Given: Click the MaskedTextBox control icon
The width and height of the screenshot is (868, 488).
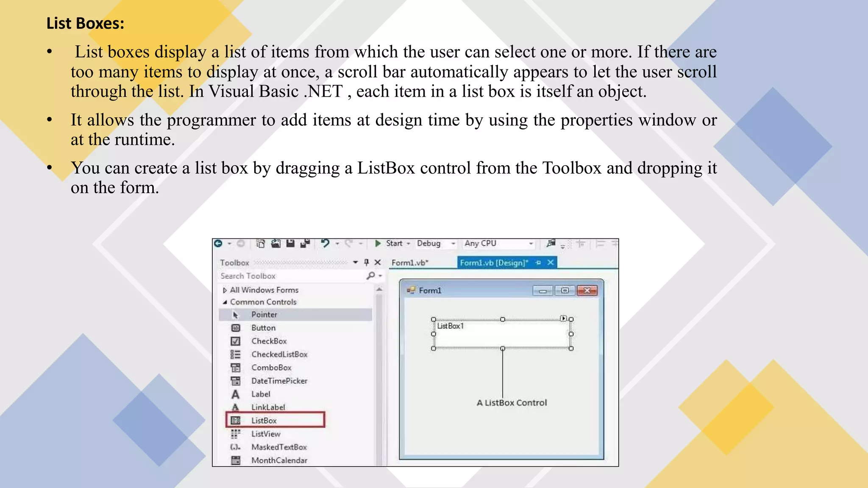Looking at the screenshot, I should coord(236,447).
